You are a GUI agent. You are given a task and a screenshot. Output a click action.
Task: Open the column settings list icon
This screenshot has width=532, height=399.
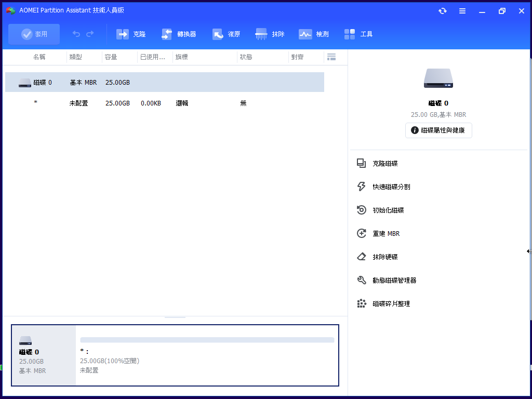[331, 57]
